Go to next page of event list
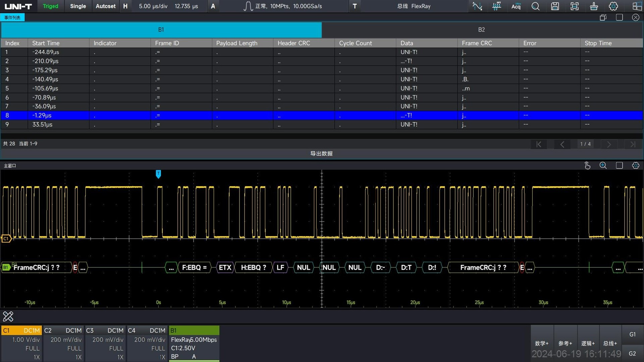Viewport: 644px width, 362px height. 609,144
